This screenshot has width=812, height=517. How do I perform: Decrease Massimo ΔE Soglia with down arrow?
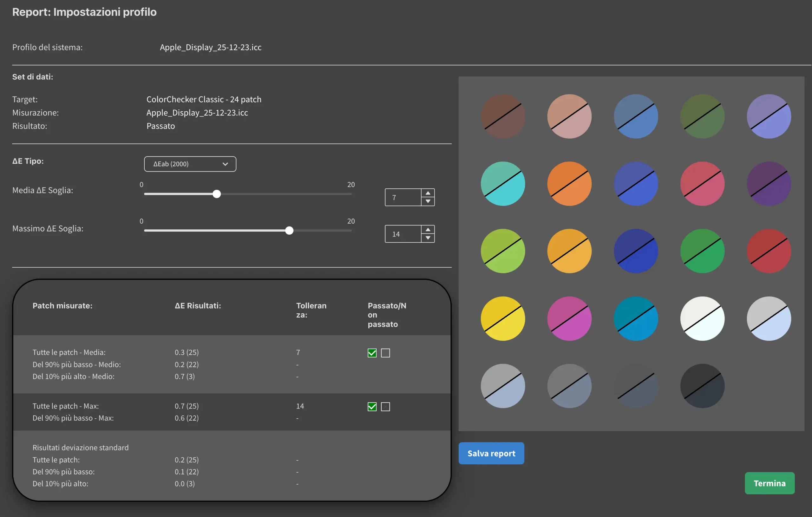coord(428,238)
